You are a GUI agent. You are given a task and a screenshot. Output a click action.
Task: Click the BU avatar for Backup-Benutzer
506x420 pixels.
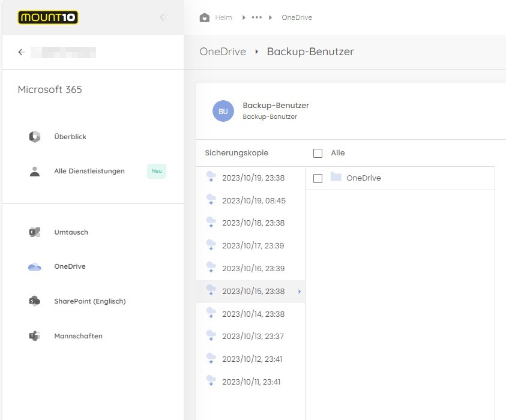[x=223, y=111]
